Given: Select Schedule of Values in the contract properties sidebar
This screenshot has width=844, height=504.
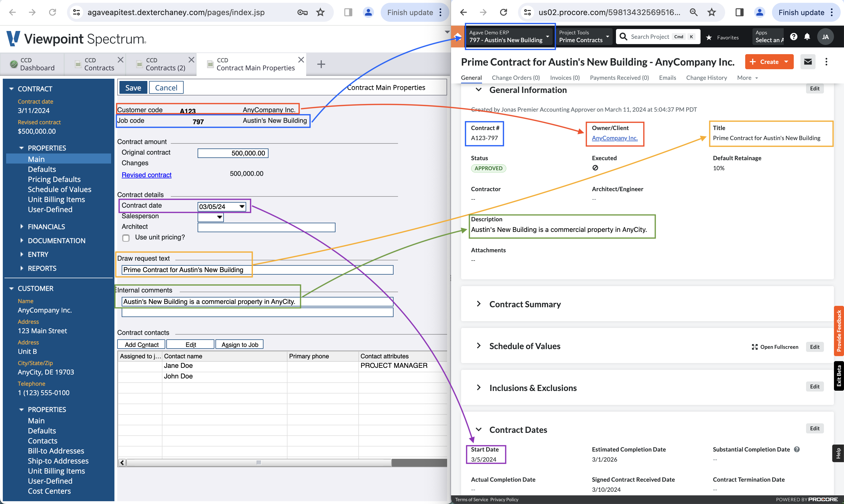Looking at the screenshot, I should click(59, 189).
